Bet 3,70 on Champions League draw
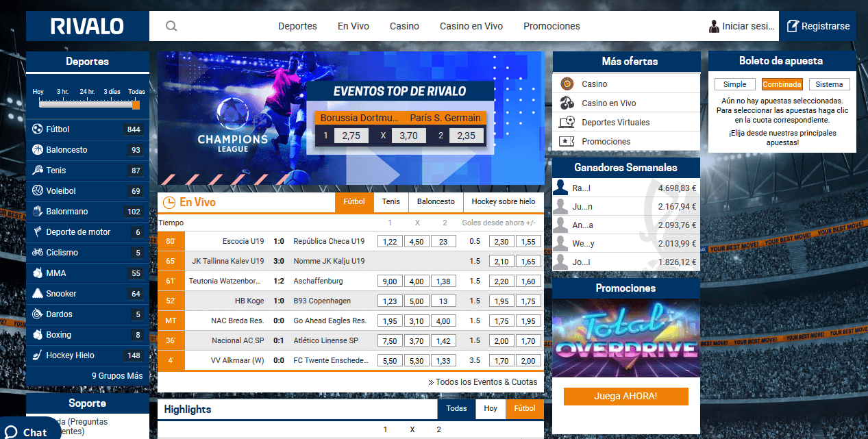This screenshot has height=439, width=868. click(x=408, y=136)
